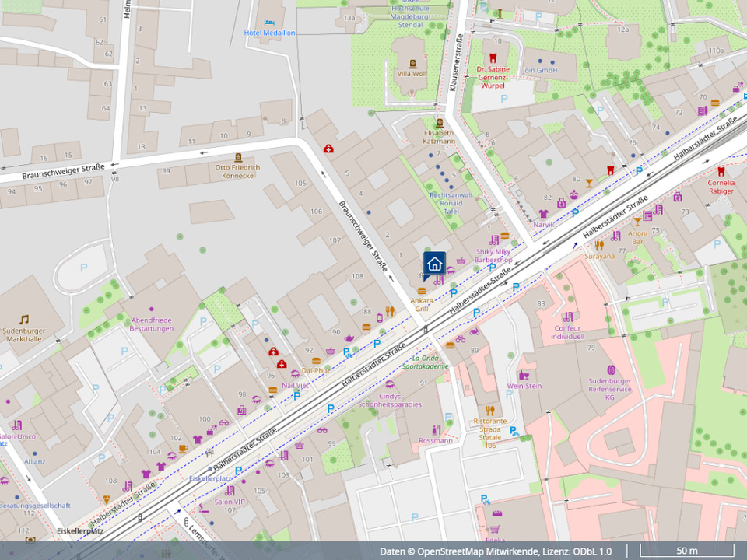
Task: Open the Ristorante Strada Statale restaurant icon
Action: tap(490, 410)
